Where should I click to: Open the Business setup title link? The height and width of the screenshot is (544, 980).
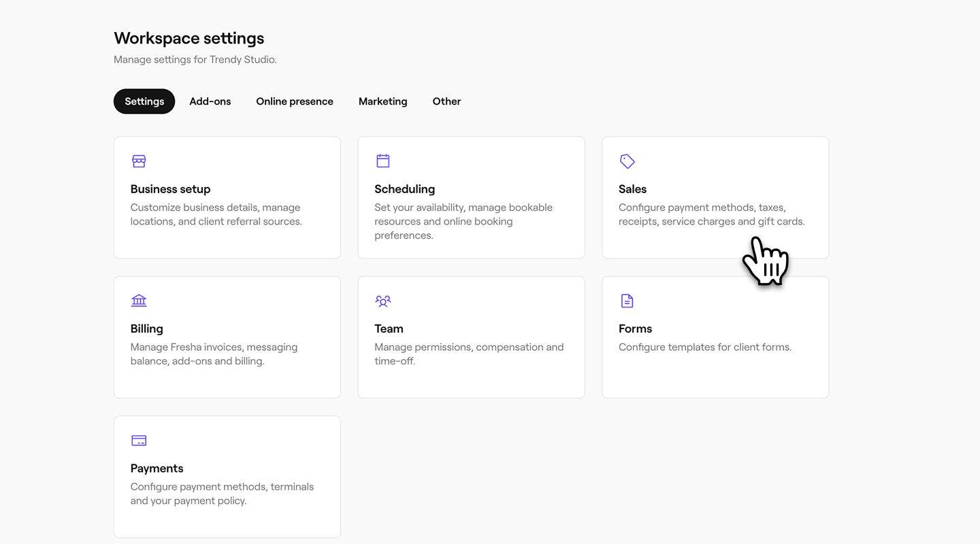click(x=171, y=189)
